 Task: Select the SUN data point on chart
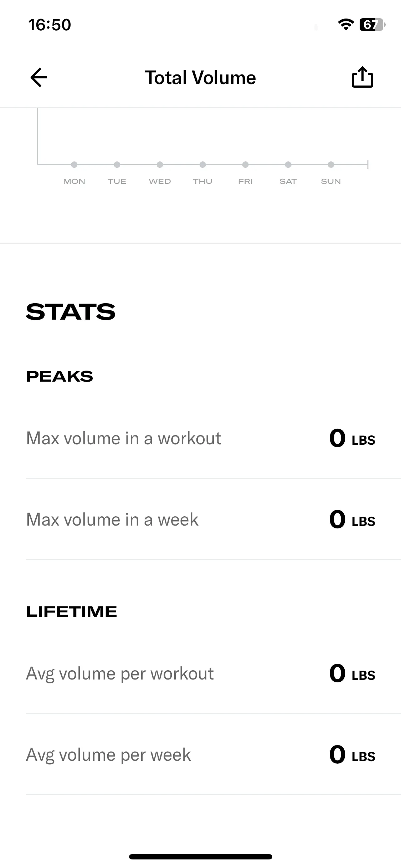[331, 165]
